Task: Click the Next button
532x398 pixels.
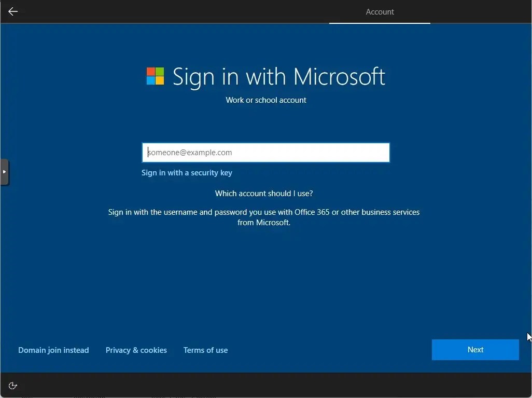Action: click(x=475, y=349)
